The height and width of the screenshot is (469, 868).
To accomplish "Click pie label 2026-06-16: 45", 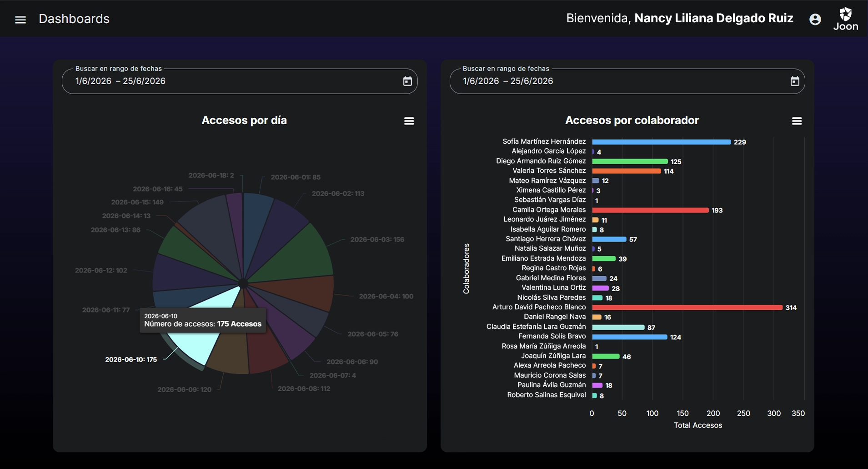I will tap(157, 189).
